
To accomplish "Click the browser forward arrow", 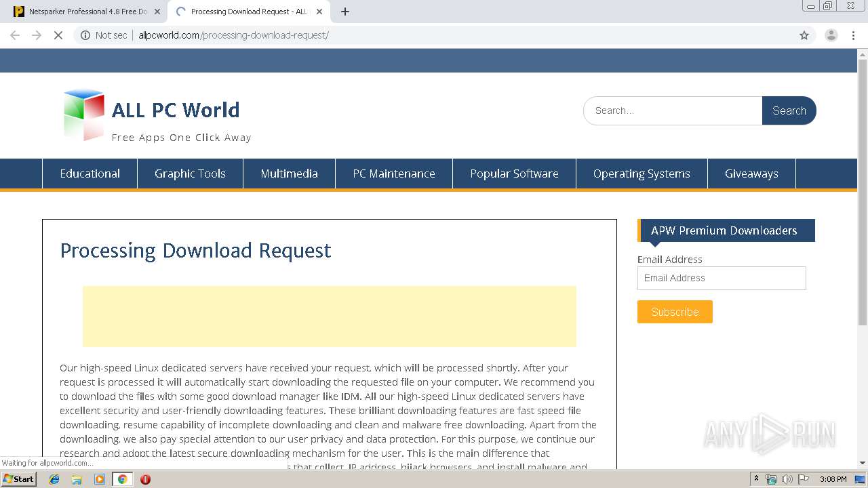I will (37, 35).
